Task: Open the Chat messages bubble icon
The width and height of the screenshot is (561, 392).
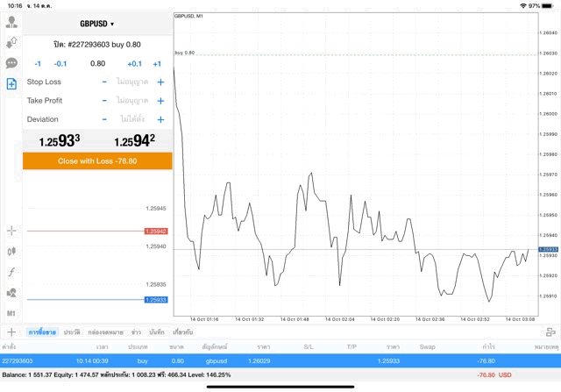Action: click(x=11, y=63)
